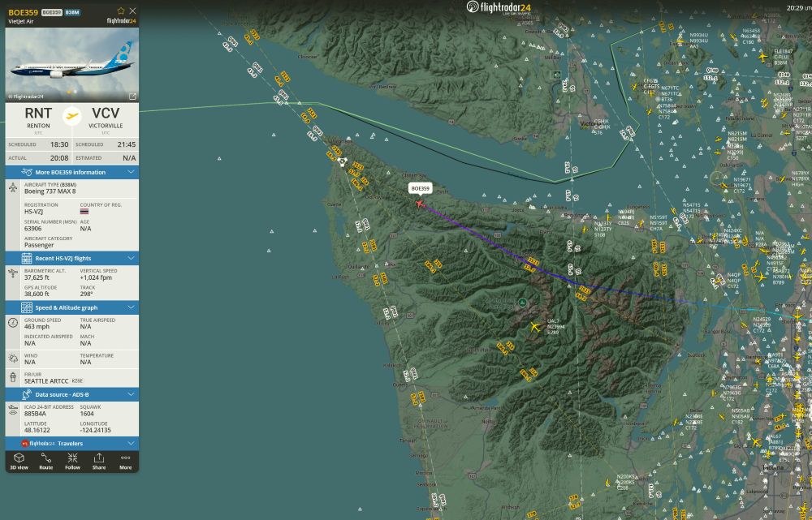Select latitude value 48.16122
The image size is (812, 520).
coord(37,431)
